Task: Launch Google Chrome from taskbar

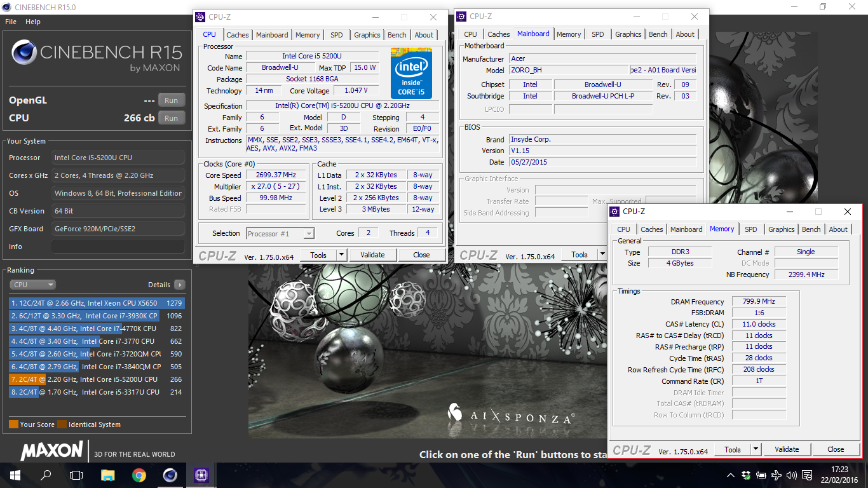Action: 139,475
